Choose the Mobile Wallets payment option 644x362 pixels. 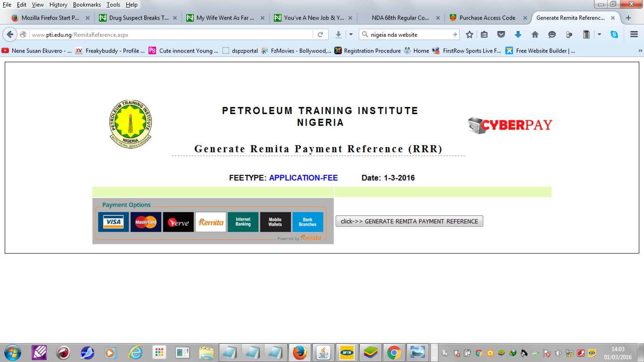pos(275,222)
